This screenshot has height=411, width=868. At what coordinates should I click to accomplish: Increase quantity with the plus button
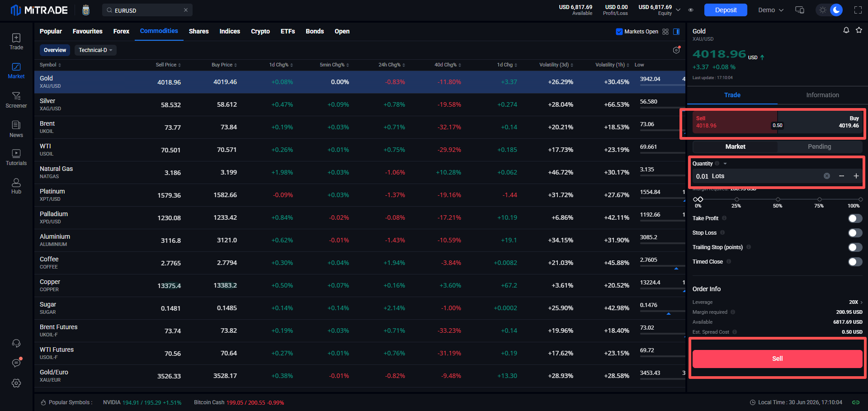coord(856,176)
